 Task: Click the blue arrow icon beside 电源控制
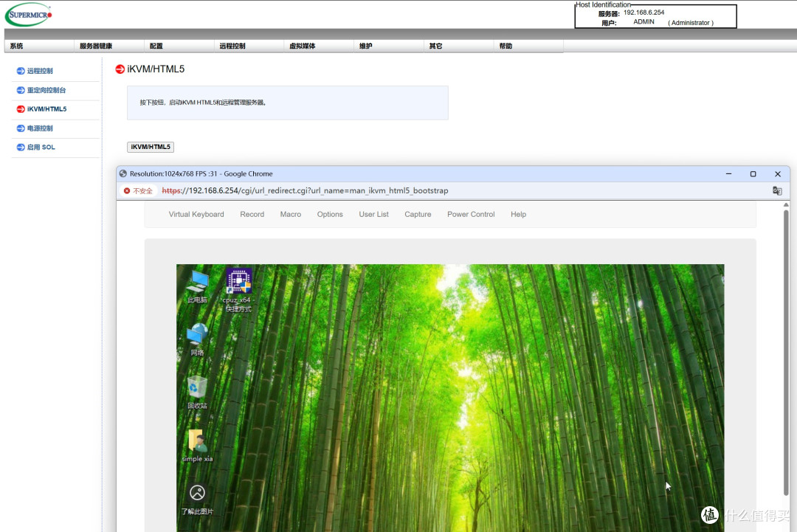pos(21,128)
